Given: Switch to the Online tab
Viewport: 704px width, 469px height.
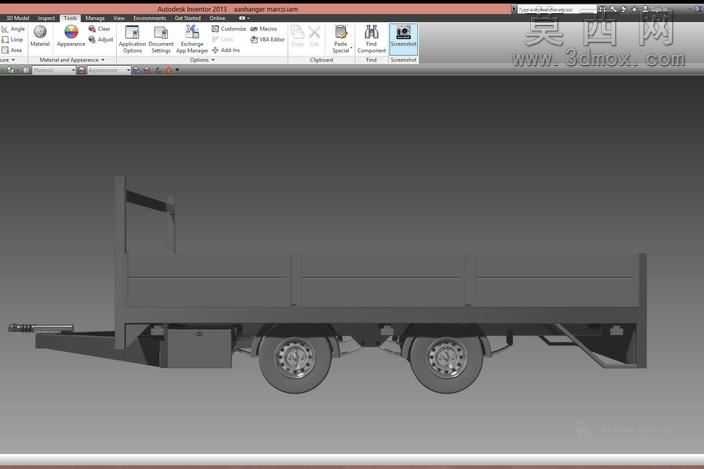Looking at the screenshot, I should pyautogui.click(x=217, y=18).
